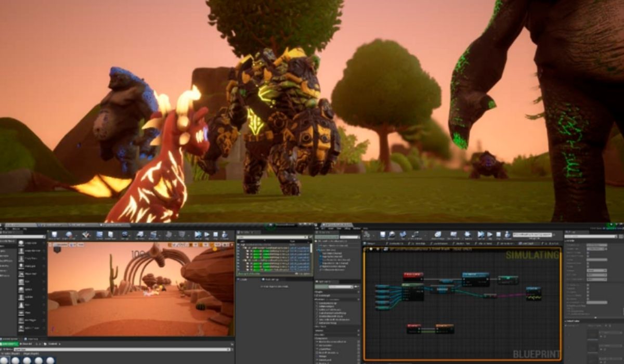Click Save disk icon in Blueprint toolbar
Image resolution: width=624 pixels, height=364 pixels.
click(383, 235)
